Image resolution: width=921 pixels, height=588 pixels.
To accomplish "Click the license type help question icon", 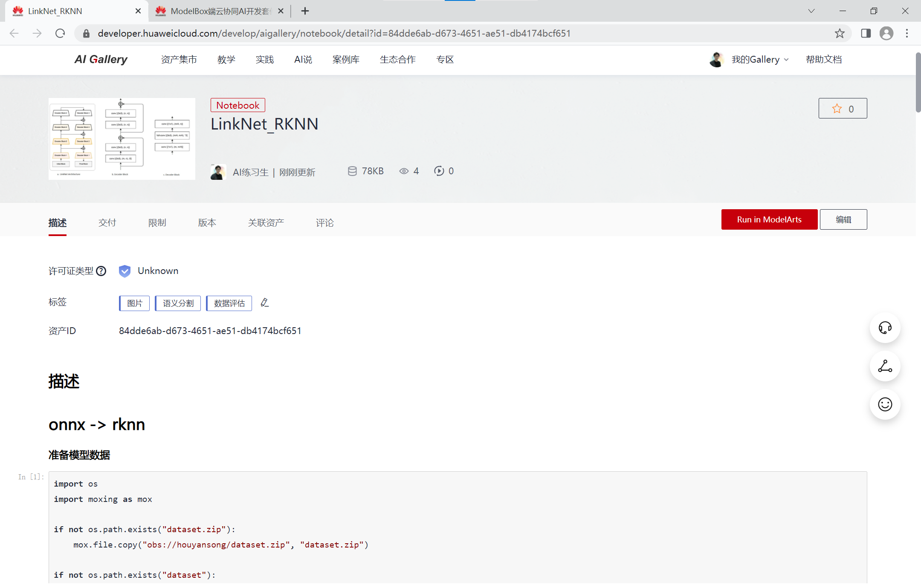I will pyautogui.click(x=101, y=271).
